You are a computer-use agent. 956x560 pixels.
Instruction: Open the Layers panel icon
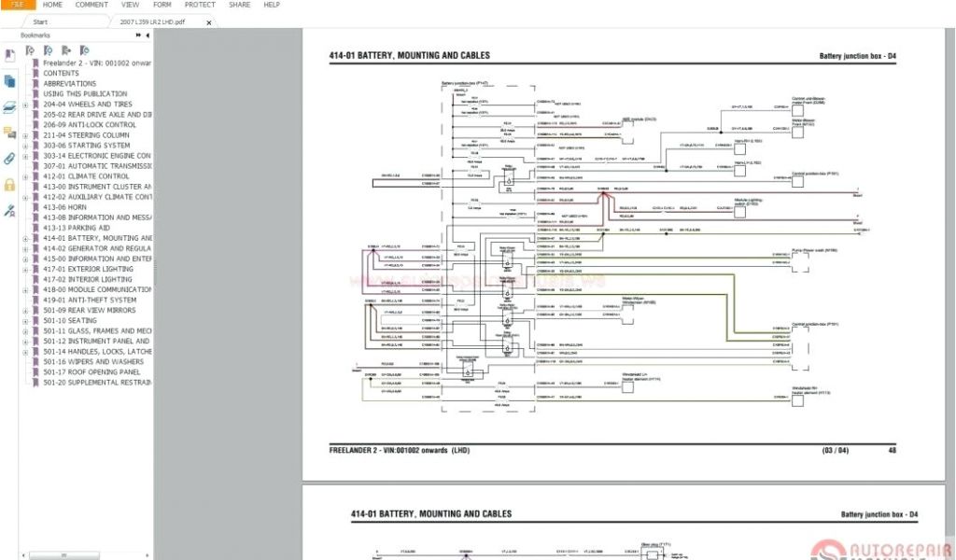8,107
